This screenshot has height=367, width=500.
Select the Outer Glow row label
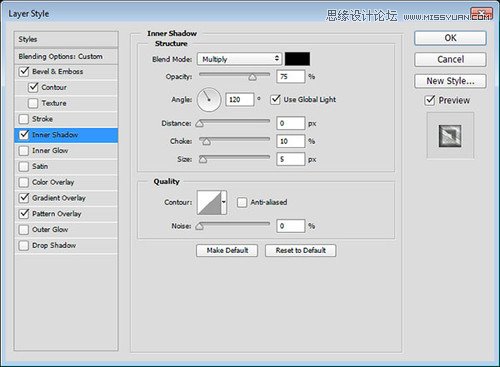pos(50,230)
